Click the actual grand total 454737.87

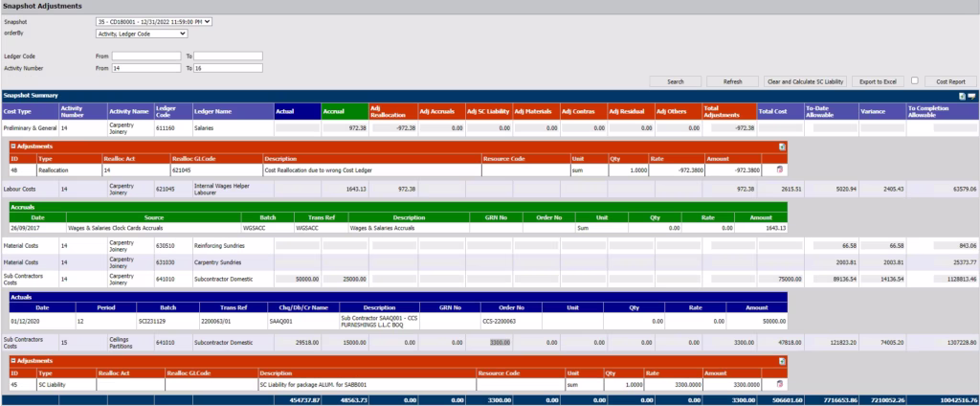coord(304,399)
